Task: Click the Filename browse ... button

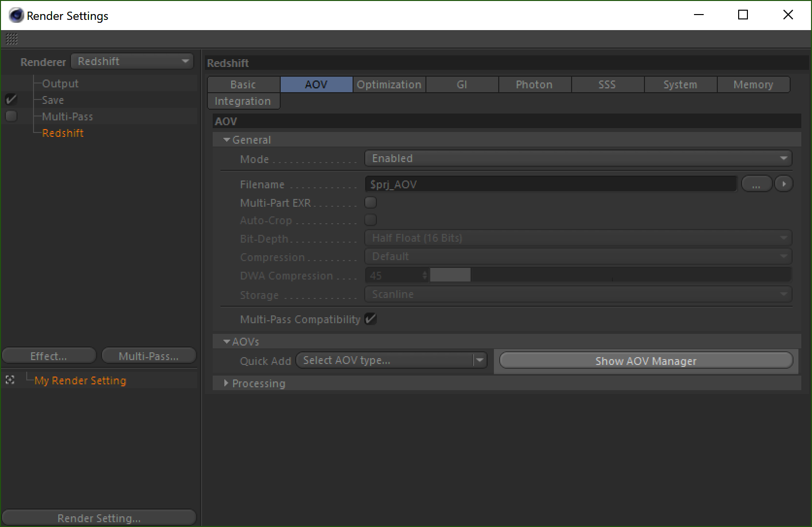Action: (757, 184)
